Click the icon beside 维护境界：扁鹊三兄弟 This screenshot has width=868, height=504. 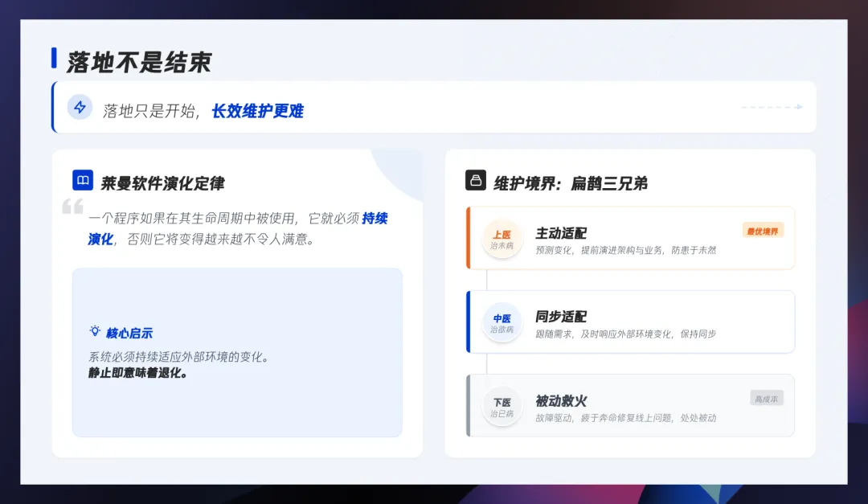pyautogui.click(x=476, y=180)
